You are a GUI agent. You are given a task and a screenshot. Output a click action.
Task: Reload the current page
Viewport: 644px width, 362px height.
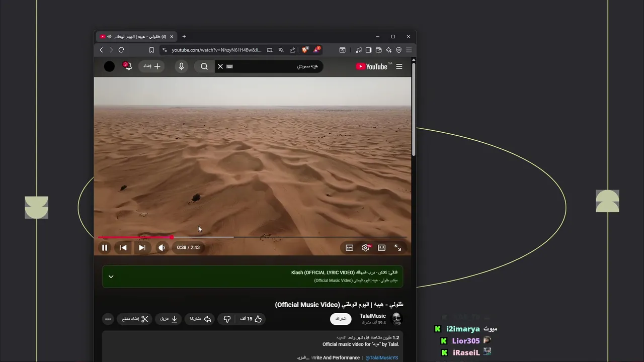(x=121, y=50)
